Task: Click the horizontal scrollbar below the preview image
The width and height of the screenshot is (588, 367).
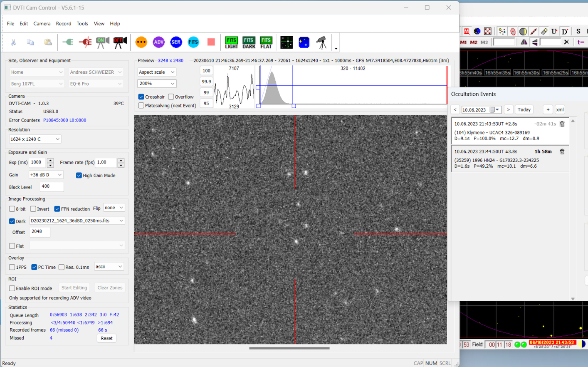Action: [x=289, y=348]
